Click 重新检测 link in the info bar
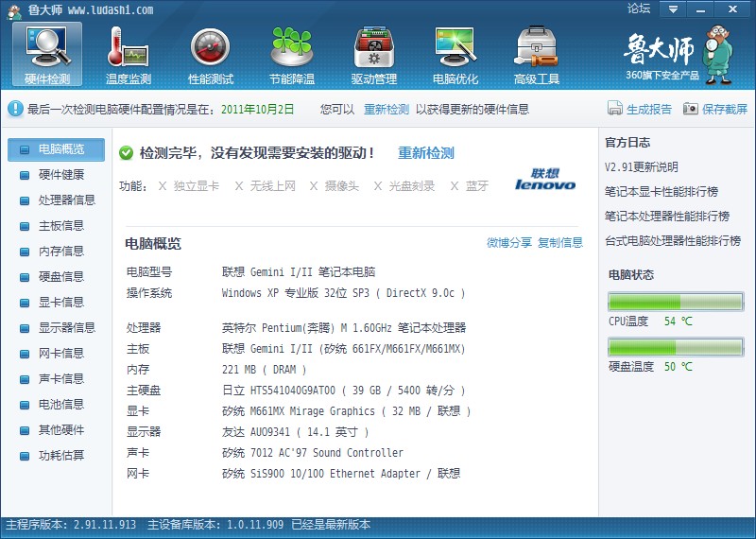This screenshot has width=756, height=539. 387,110
